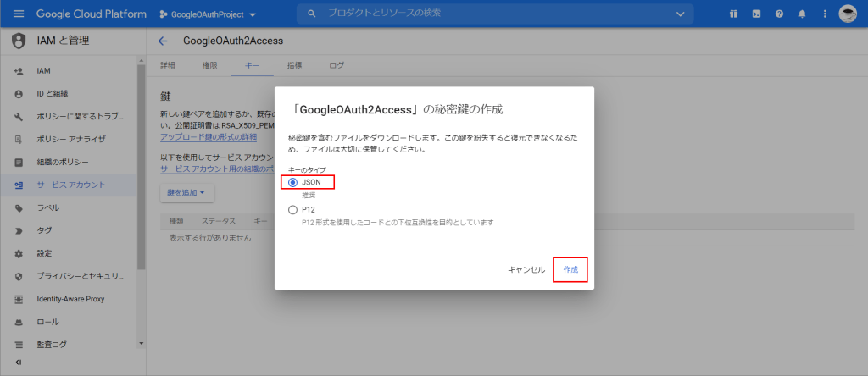868x376 pixels.
Task: Go back using the left arrow
Action: 162,41
